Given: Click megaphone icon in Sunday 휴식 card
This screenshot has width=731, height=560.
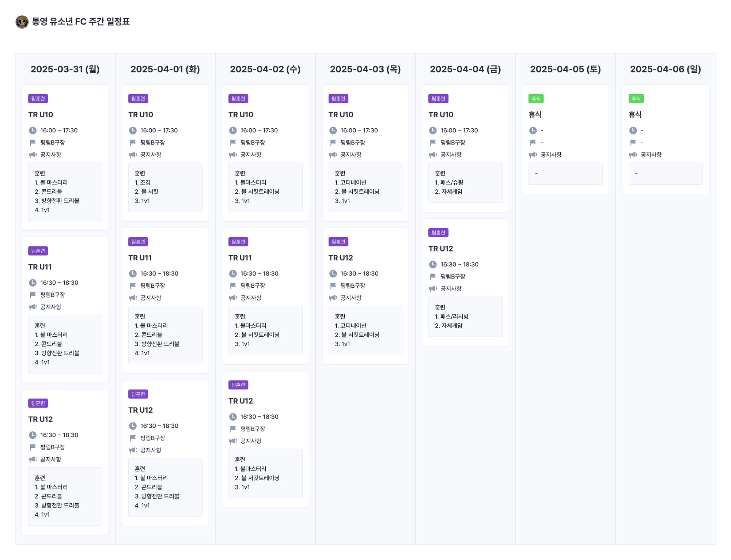Looking at the screenshot, I should pos(633,155).
